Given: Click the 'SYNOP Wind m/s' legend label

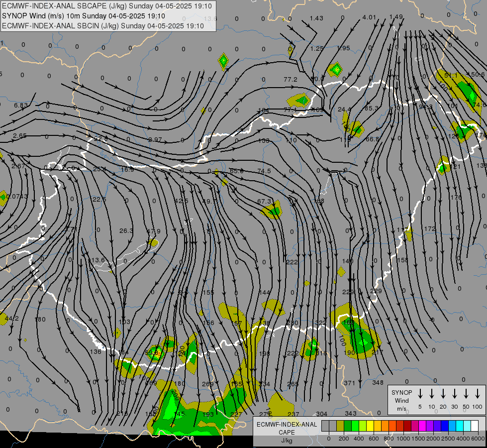Looking at the screenshot, I should click(x=401, y=400).
